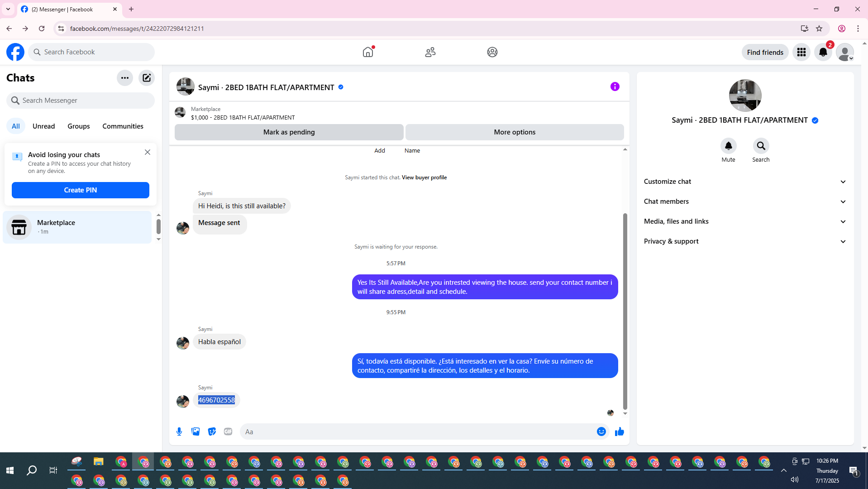Open the system volume icon
The width and height of the screenshot is (868, 489).
[x=794, y=479]
